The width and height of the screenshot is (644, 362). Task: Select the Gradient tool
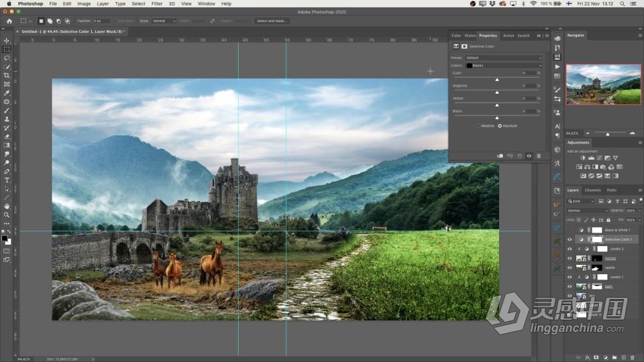[x=7, y=145]
